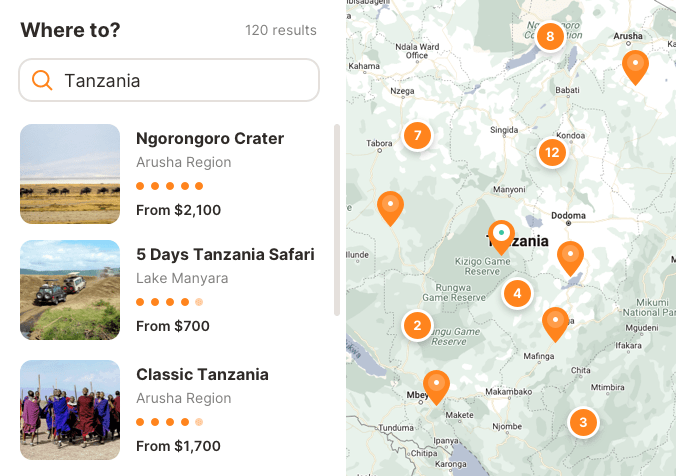Open map cluster marker showing 7
This screenshot has height=476, width=676.
(x=417, y=135)
